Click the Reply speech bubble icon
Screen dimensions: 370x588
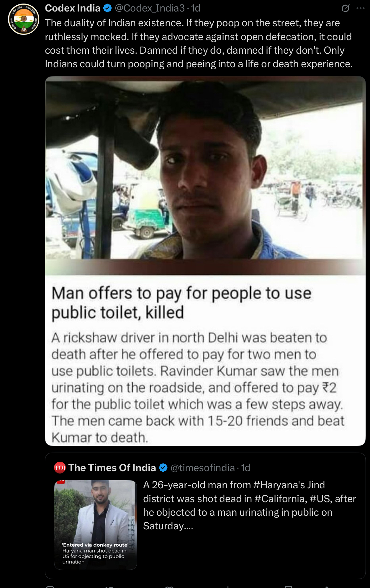pyautogui.click(x=50, y=587)
